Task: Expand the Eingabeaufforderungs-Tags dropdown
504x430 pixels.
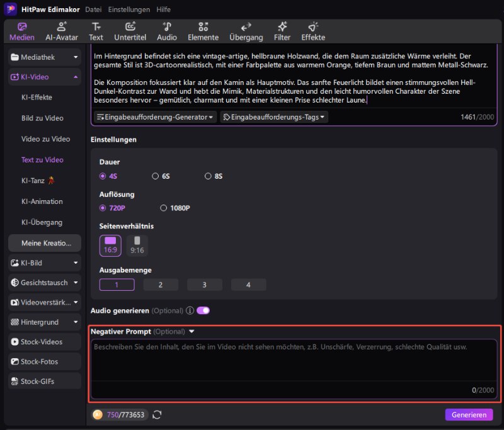Action: [x=274, y=117]
